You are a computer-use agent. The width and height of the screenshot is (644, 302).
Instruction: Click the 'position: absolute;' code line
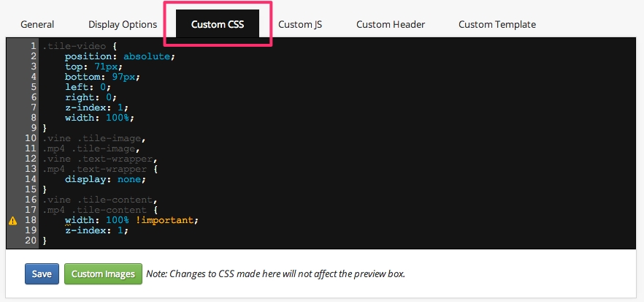pyautogui.click(x=120, y=56)
